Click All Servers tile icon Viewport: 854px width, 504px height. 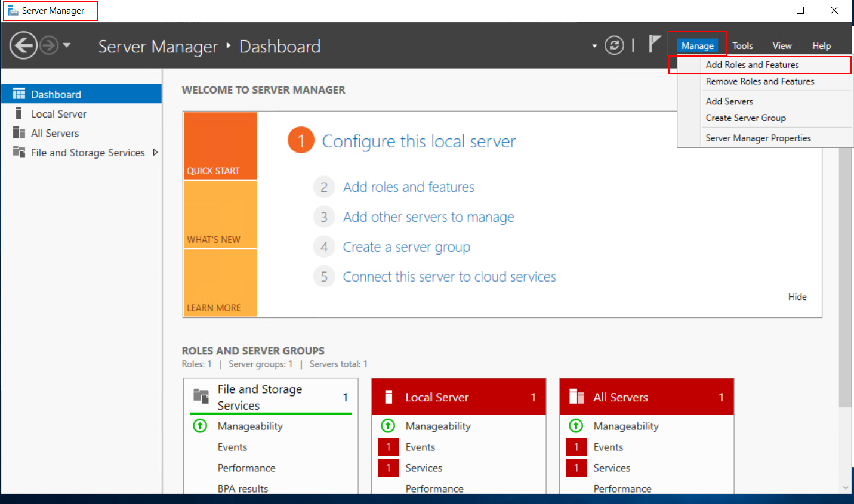click(576, 397)
